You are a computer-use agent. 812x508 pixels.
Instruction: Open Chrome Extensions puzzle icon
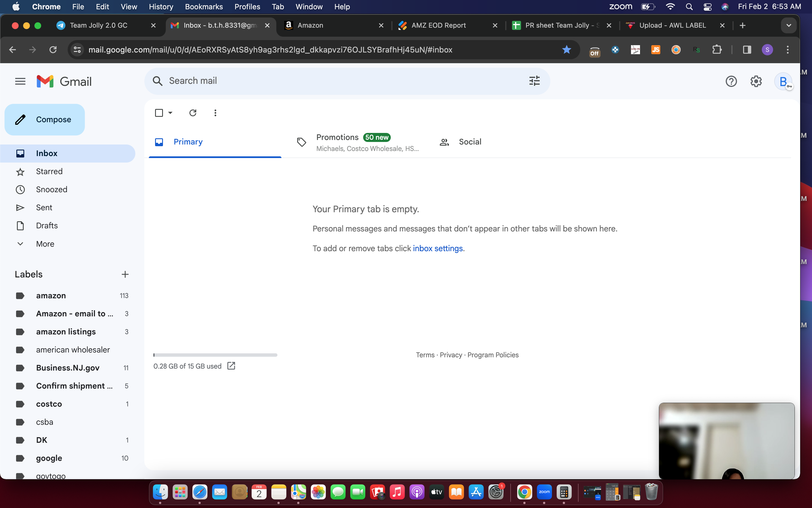[x=717, y=50]
